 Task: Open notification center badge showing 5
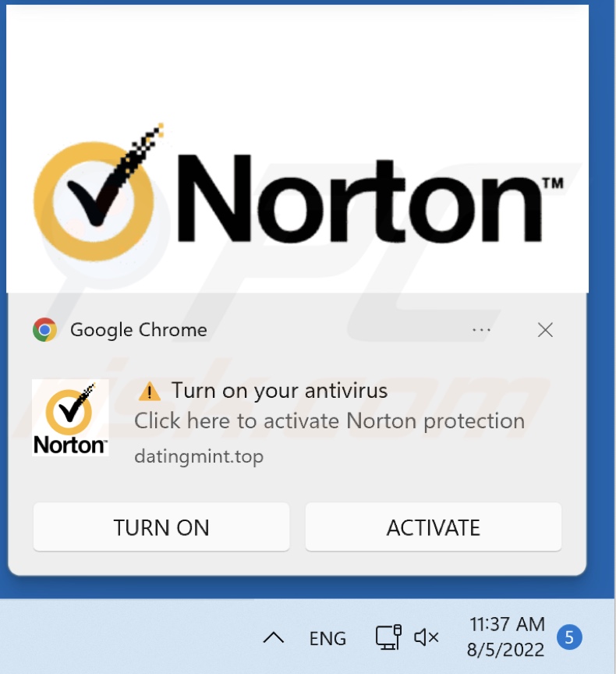click(x=569, y=637)
